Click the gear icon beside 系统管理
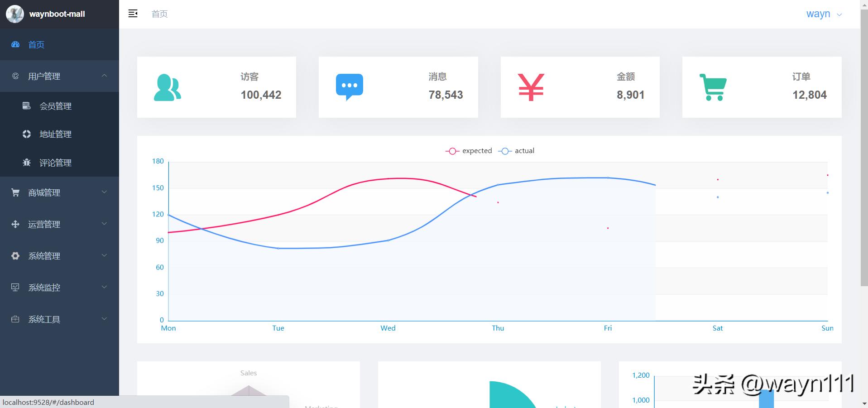Image resolution: width=868 pixels, height=408 pixels. click(15, 256)
